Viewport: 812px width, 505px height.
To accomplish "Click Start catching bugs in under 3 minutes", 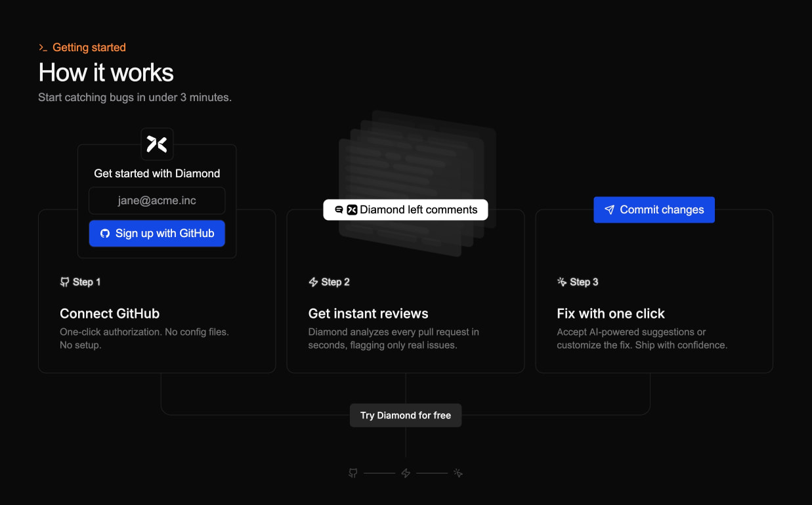I will point(135,97).
